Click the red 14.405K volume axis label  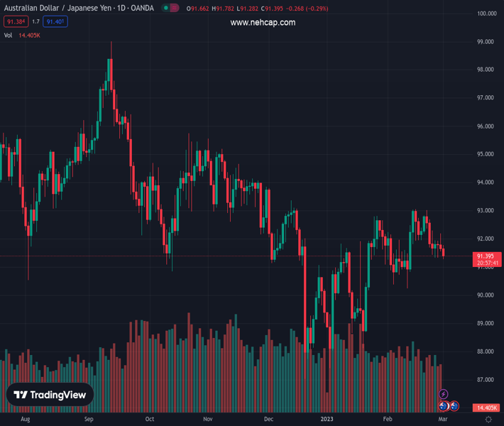point(487,408)
